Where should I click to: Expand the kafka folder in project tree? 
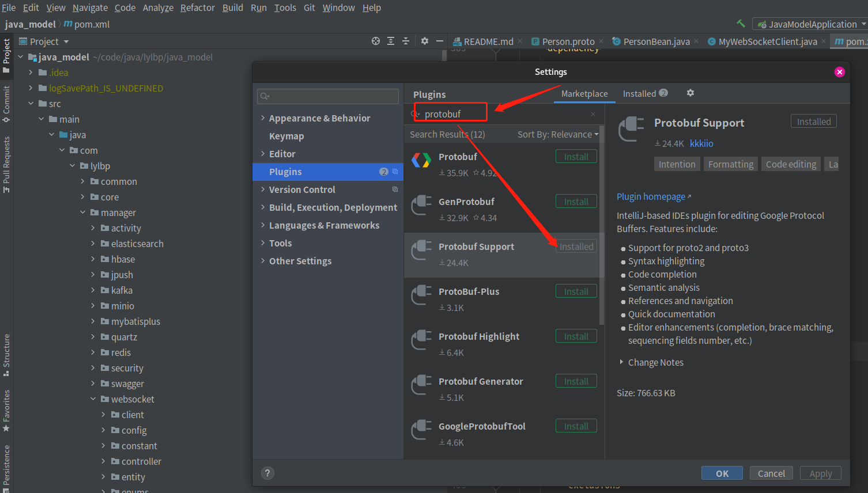pyautogui.click(x=93, y=290)
